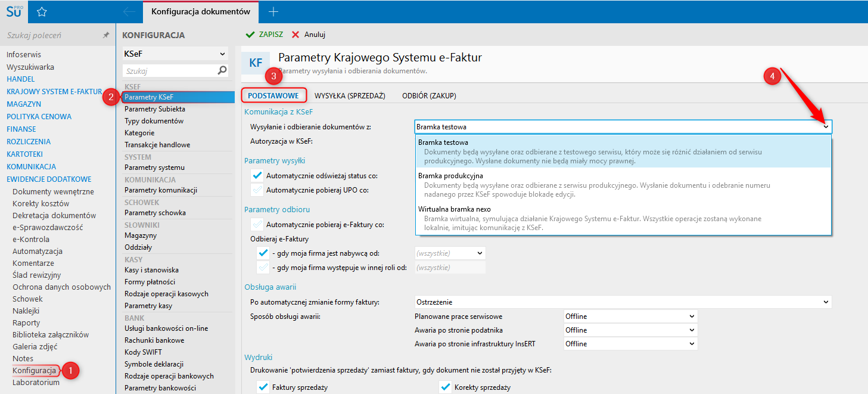Expand KRAJOWY SYSTEM E-FAKTUR module
This screenshot has height=394, width=868.
pyautogui.click(x=54, y=92)
